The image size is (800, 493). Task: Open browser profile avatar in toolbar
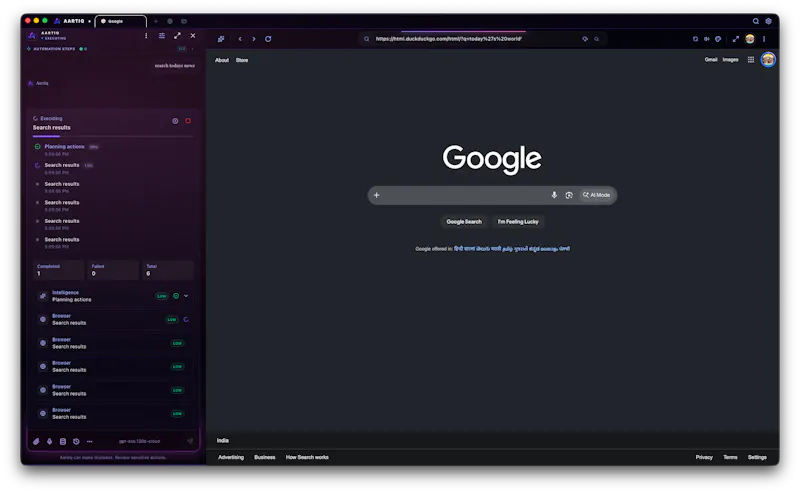749,39
